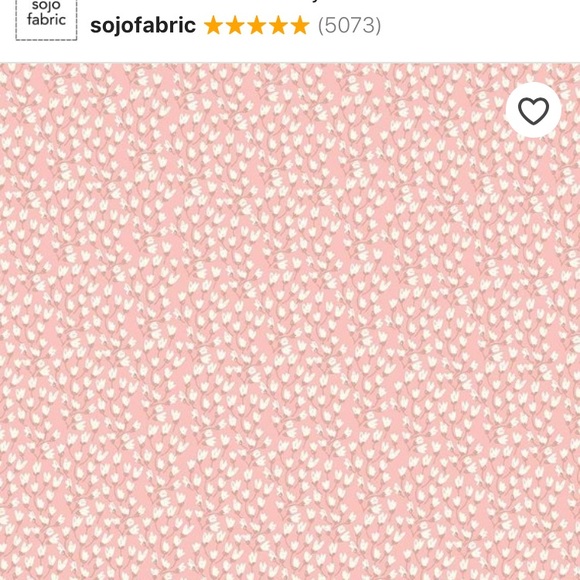Open the (5073) reviews count

[349, 26]
